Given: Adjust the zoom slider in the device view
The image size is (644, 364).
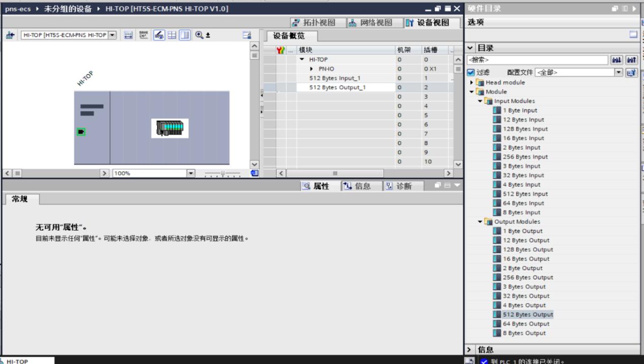Looking at the screenshot, I should (222, 174).
